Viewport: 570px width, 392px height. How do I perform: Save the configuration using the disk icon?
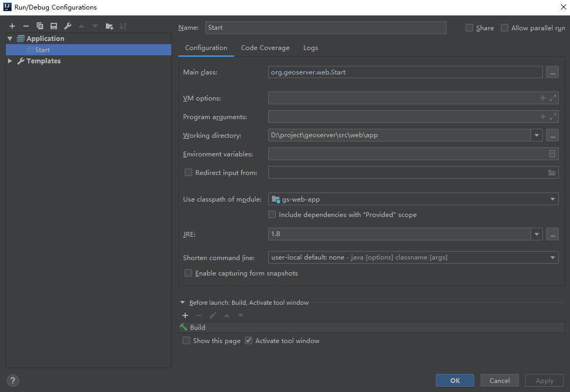[54, 26]
